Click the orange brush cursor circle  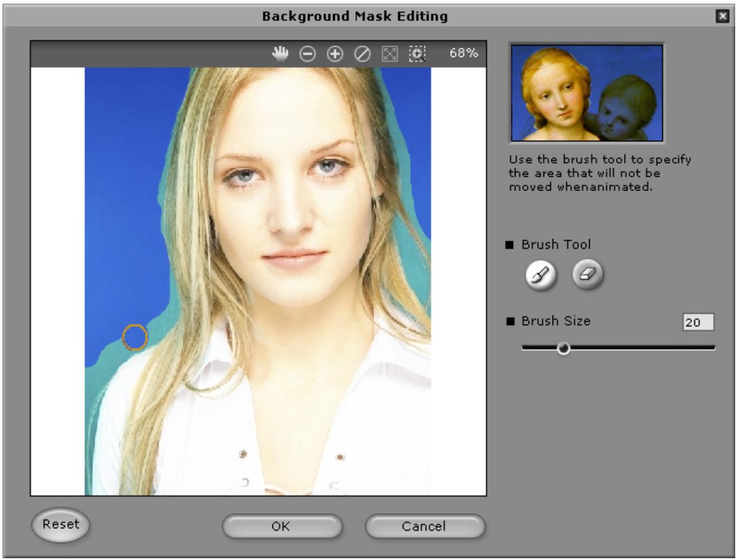click(135, 337)
